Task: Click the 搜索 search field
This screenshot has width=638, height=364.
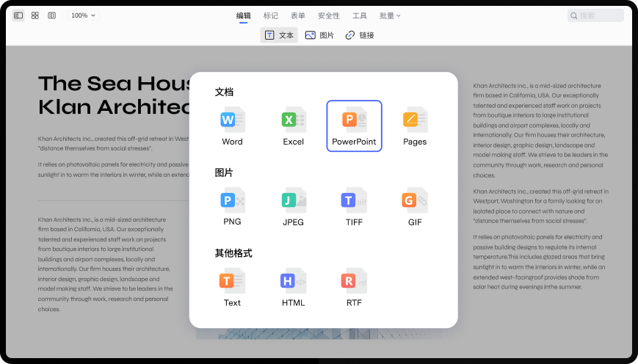Action: pyautogui.click(x=595, y=15)
